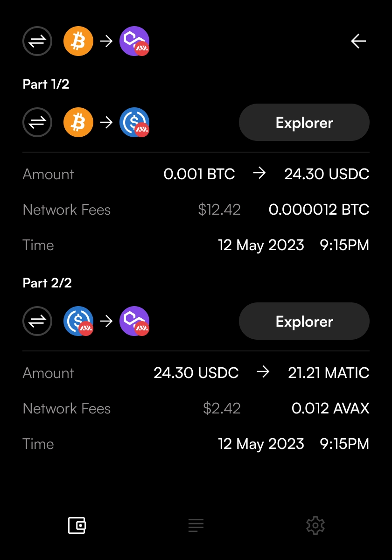Click the back arrow in the header
The height and width of the screenshot is (560, 392).
(358, 42)
